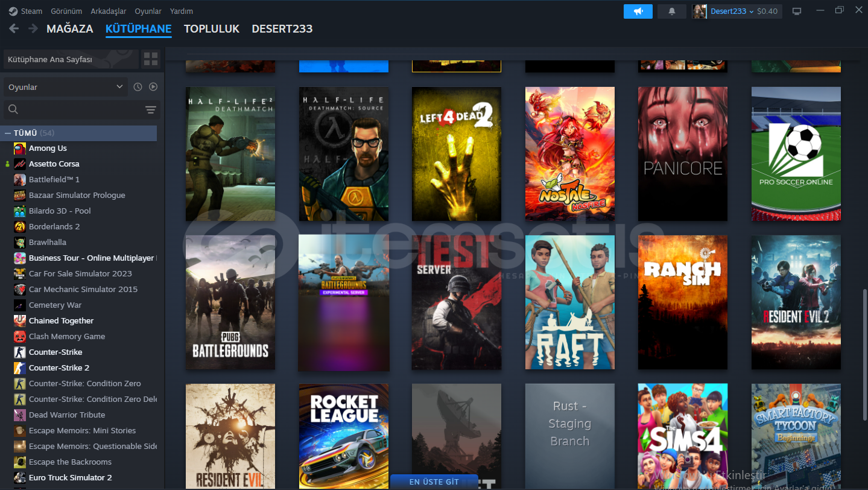Image resolution: width=868 pixels, height=490 pixels.
Task: Switch to the TOPLULUK tab
Action: click(x=212, y=29)
